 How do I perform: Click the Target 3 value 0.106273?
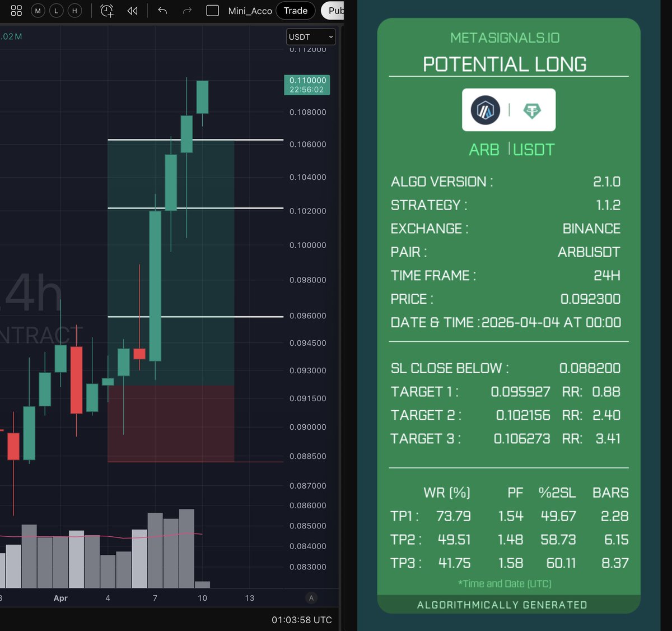[522, 439]
